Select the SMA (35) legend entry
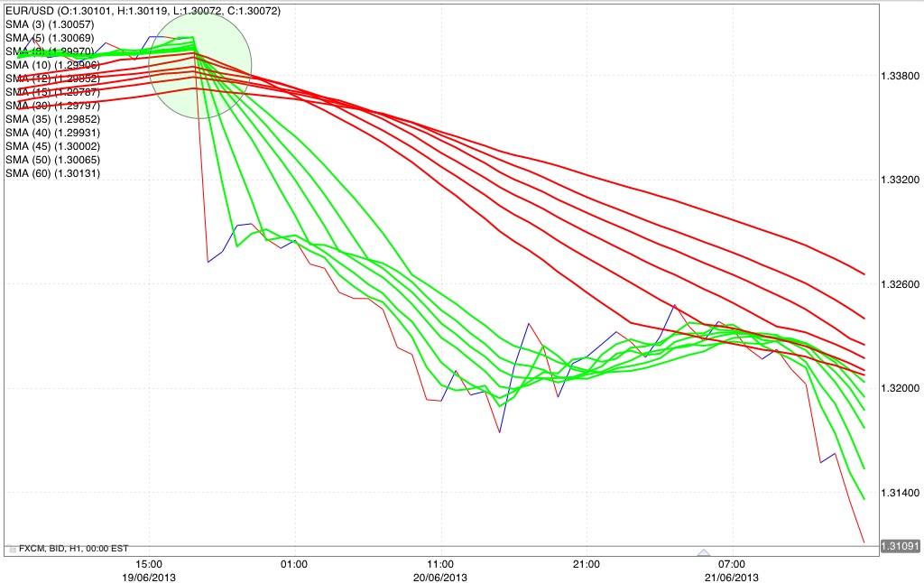 click(x=52, y=119)
